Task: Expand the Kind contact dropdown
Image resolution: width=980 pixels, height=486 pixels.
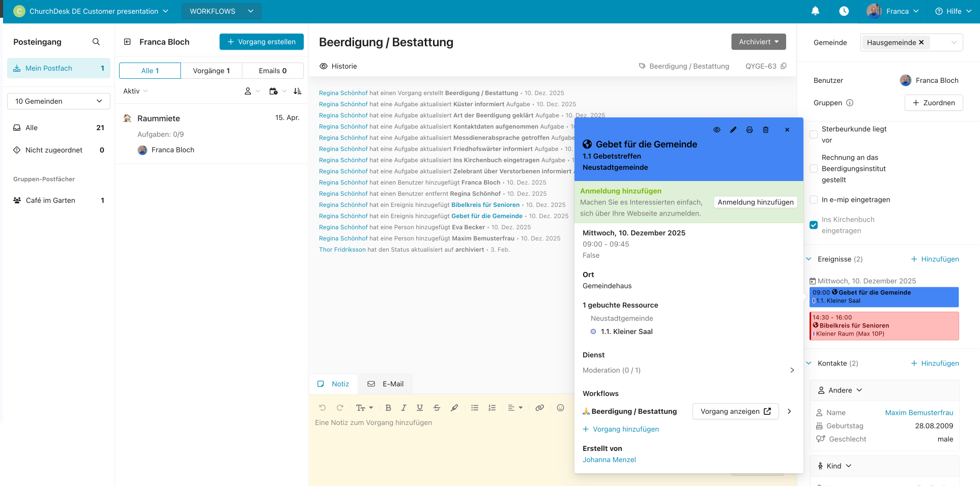Action: 834,466
